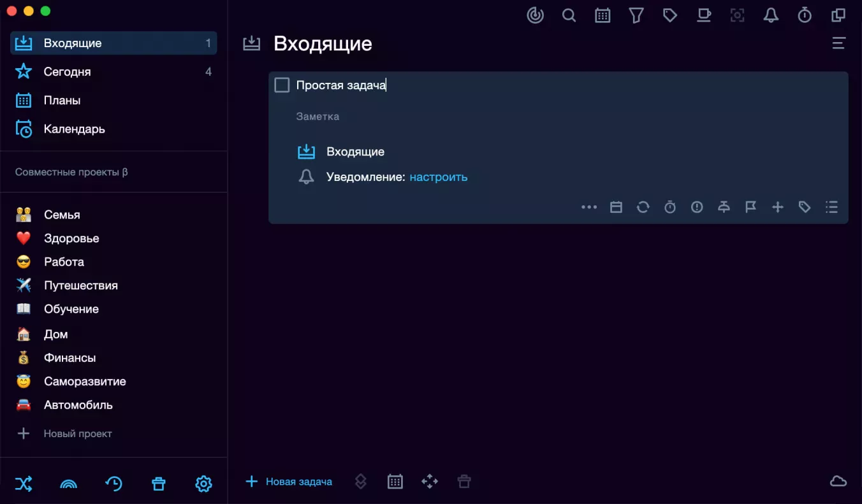862x504 pixels.
Task: Open Сегодня in sidebar
Action: coord(113,72)
